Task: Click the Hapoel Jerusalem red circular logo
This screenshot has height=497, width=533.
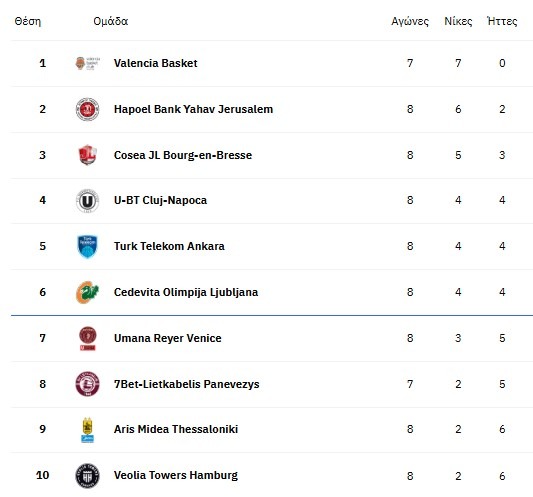Action: [x=87, y=109]
